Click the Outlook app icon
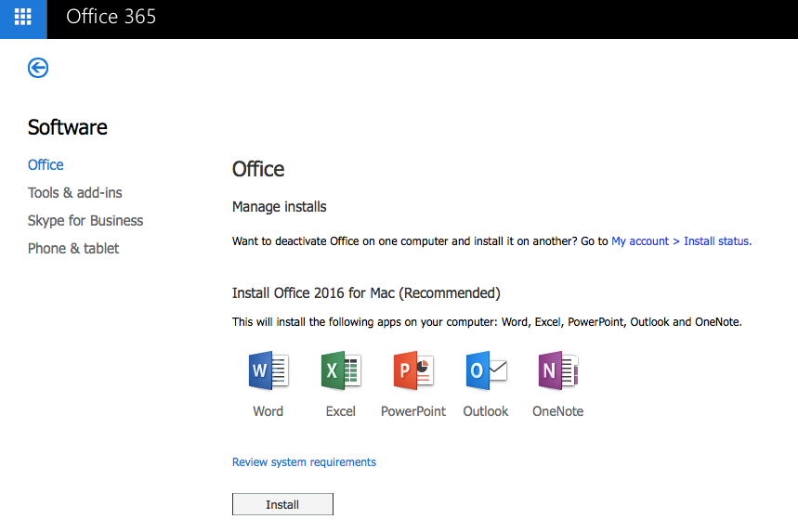The image size is (798, 532). [x=486, y=370]
